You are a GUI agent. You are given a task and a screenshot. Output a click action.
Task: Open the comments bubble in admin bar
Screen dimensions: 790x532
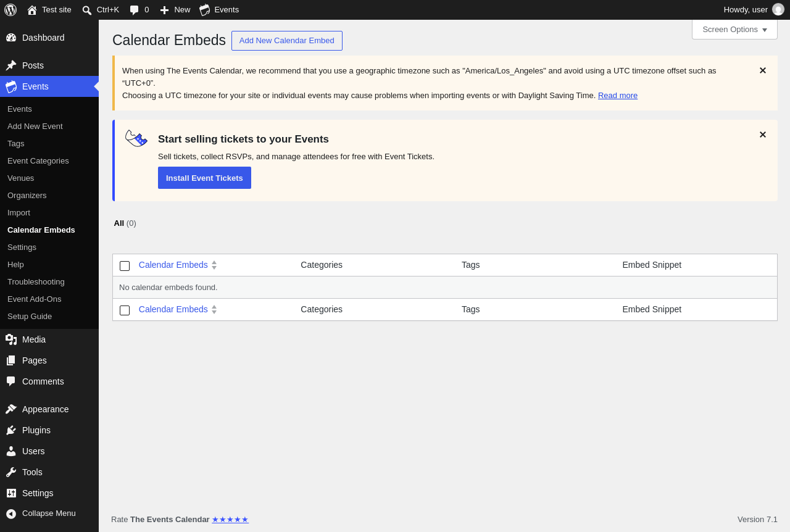[134, 10]
